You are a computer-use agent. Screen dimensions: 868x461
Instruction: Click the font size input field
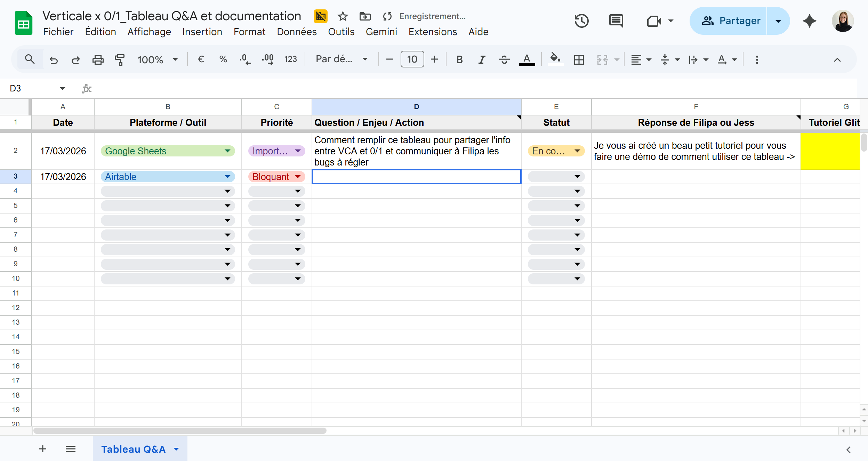[412, 59]
